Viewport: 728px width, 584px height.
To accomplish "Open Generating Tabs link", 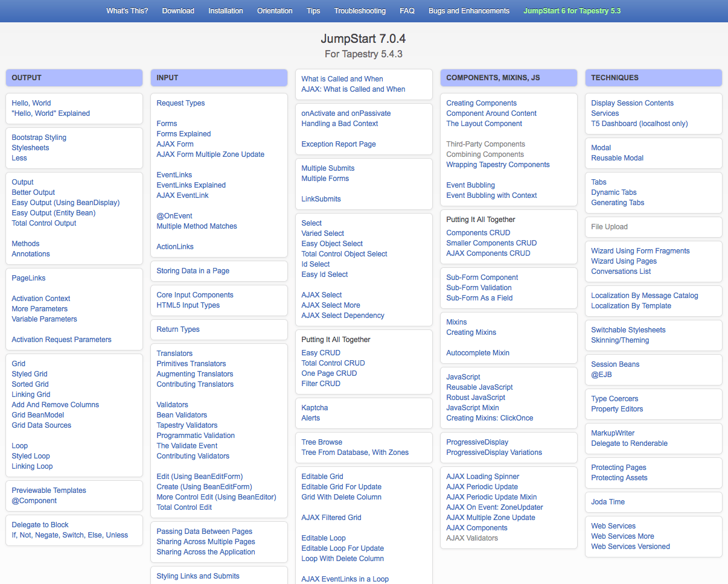I will click(618, 203).
